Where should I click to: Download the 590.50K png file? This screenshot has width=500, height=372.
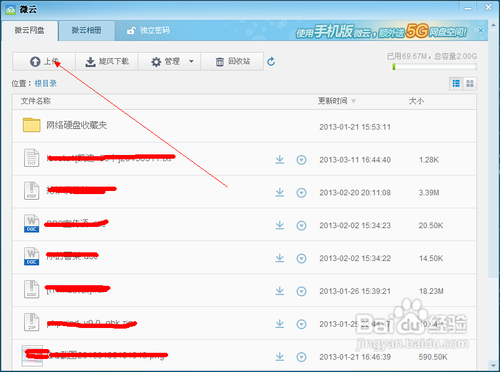[280, 357]
